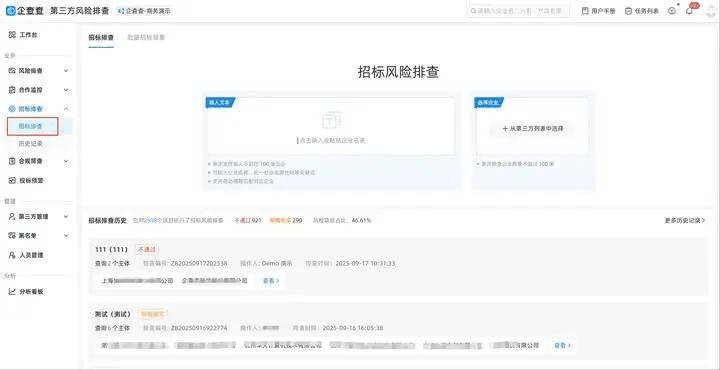Click the orange status tag on 测试 record
This screenshot has width=720, height=370.
click(153, 314)
